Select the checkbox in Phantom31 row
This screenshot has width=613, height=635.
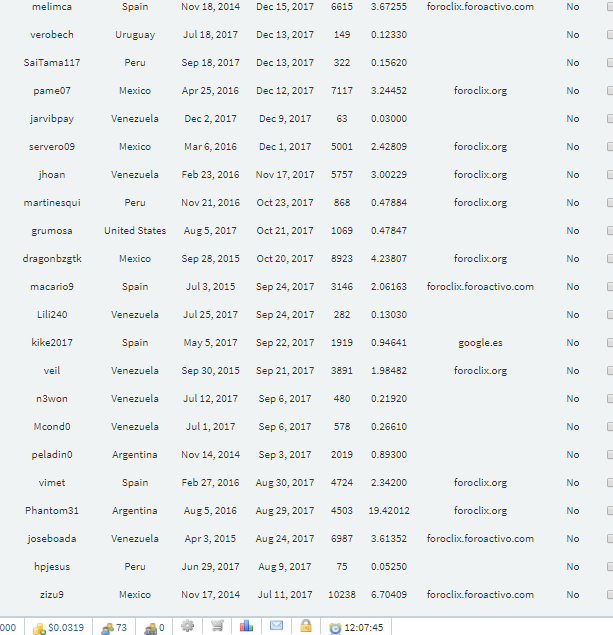610,510
